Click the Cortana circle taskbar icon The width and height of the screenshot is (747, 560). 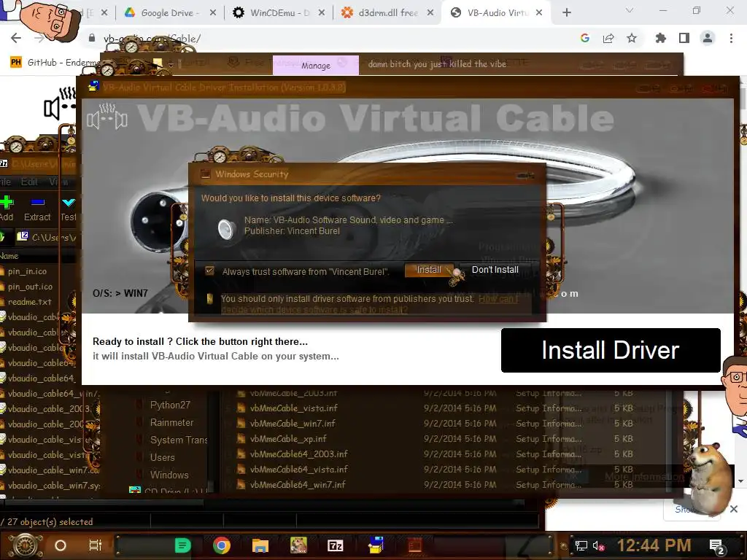coord(60,545)
